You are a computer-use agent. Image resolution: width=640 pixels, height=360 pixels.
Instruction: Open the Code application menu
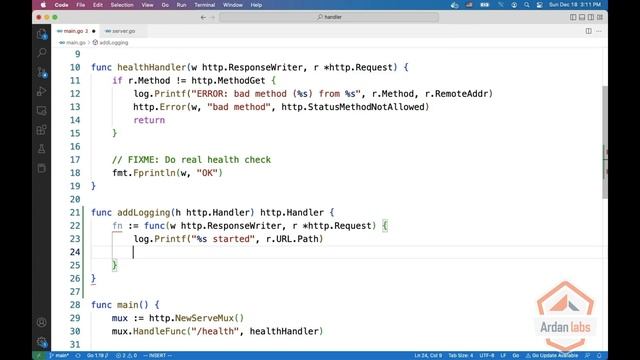coord(61,5)
